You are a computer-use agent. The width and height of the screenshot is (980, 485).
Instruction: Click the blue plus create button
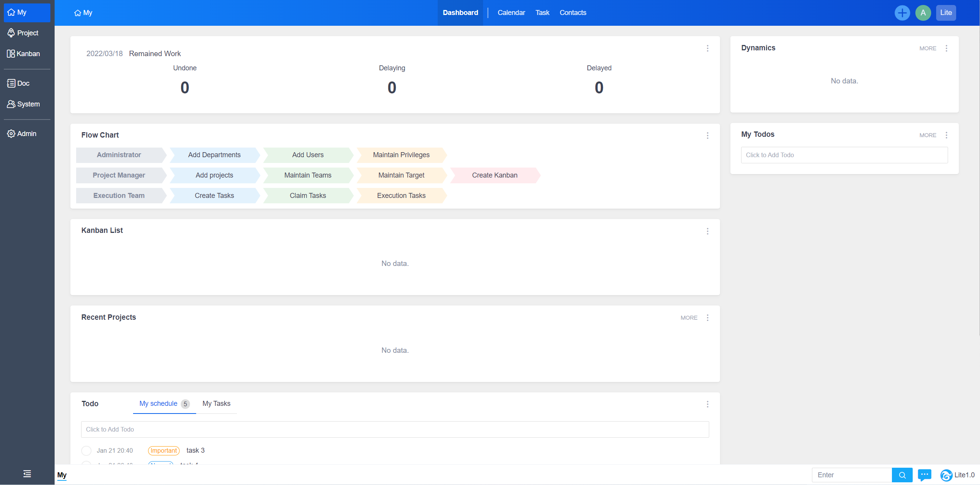[902, 13]
